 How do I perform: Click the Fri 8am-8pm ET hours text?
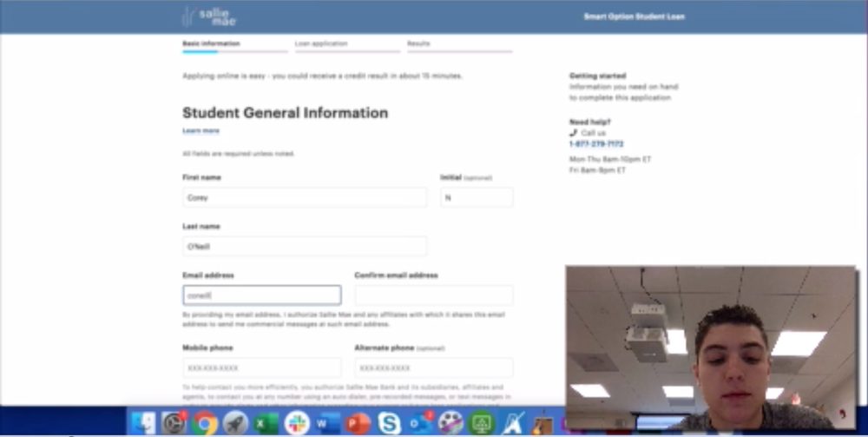pos(597,170)
